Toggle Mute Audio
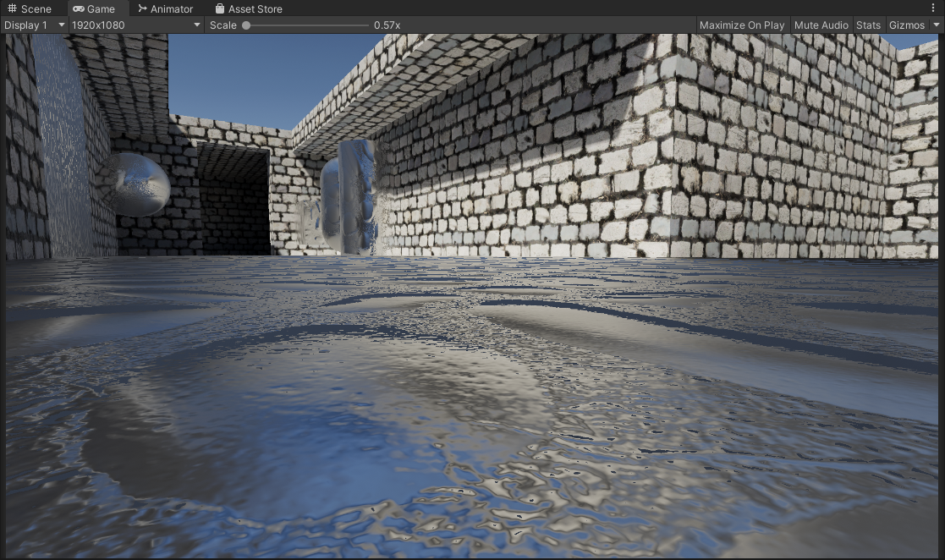This screenshot has height=560, width=945. (x=821, y=25)
